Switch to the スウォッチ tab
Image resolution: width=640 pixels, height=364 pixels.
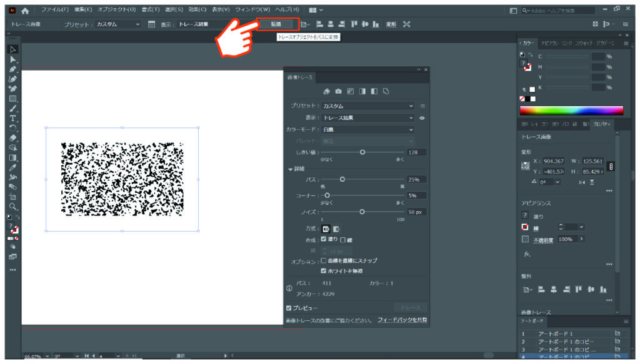(x=584, y=43)
